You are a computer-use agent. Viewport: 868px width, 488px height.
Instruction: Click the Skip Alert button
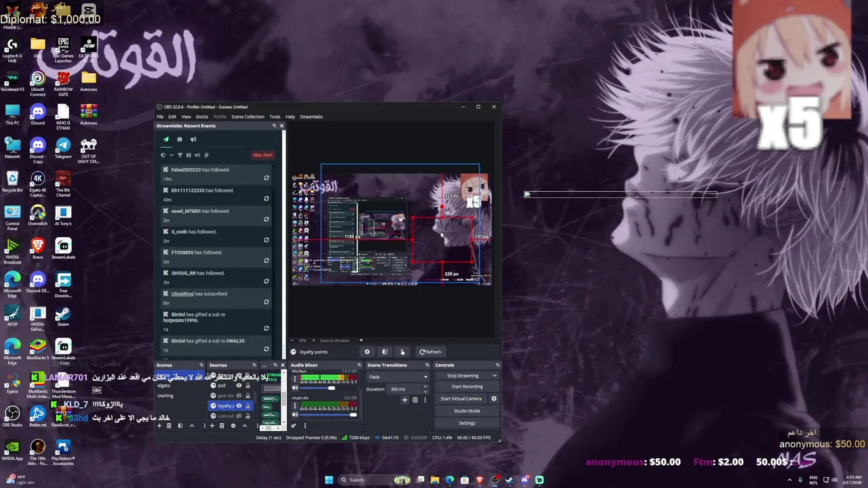pos(262,155)
